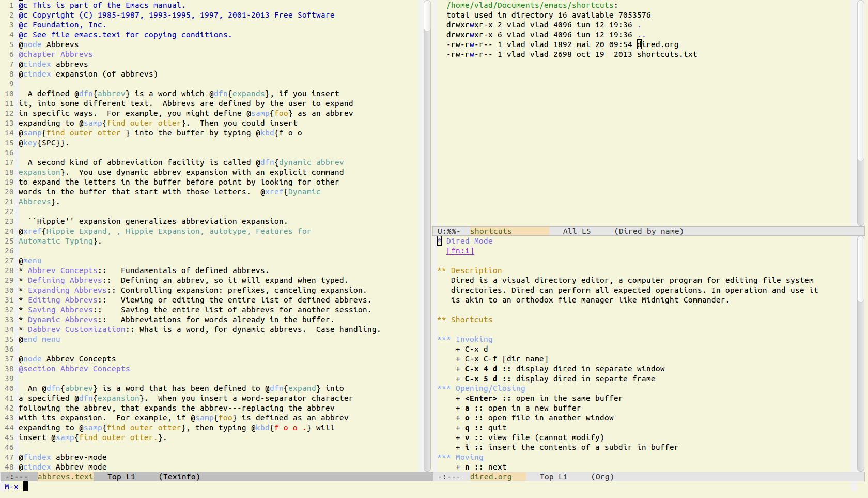
Task: Select the 'Dabbrev Customization::' menu entry
Action: tap(81, 329)
